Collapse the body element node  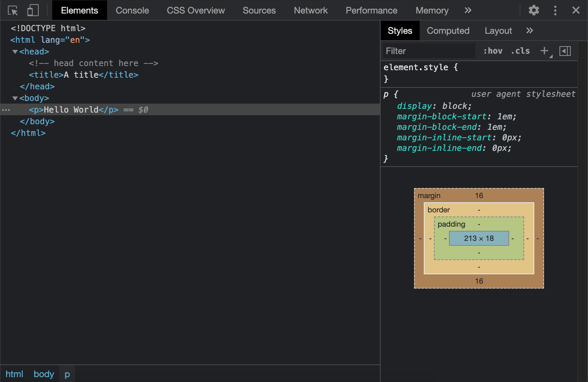[15, 98]
